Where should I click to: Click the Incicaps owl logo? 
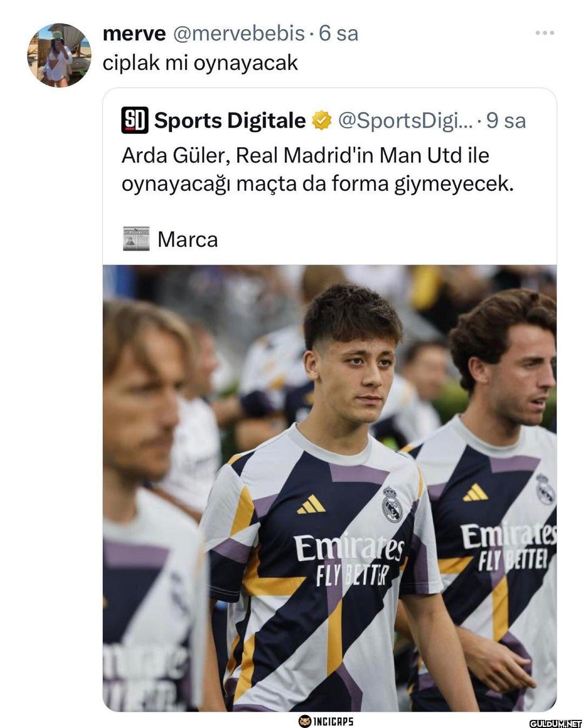[305, 720]
